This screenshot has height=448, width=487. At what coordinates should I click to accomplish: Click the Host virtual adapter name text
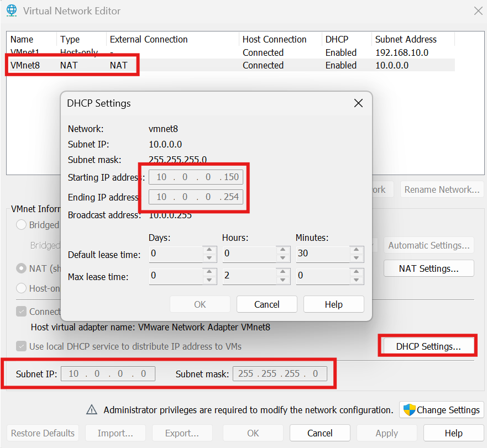click(150, 327)
